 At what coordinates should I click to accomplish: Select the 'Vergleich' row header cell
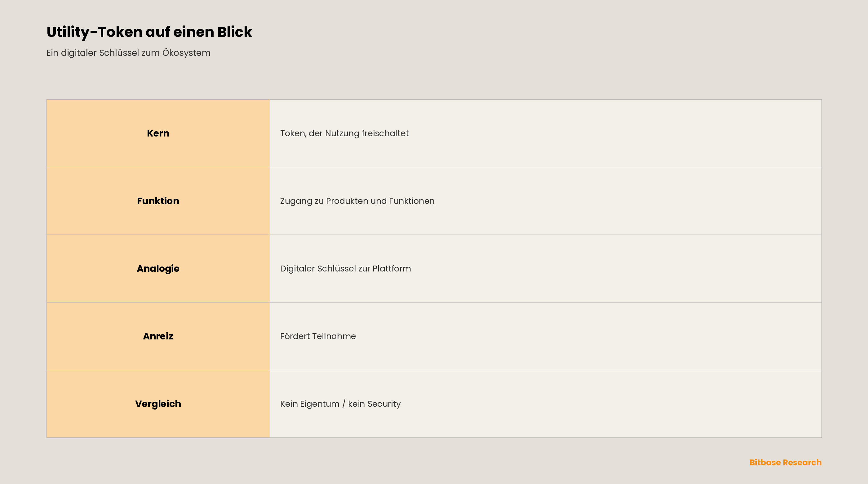click(158, 404)
